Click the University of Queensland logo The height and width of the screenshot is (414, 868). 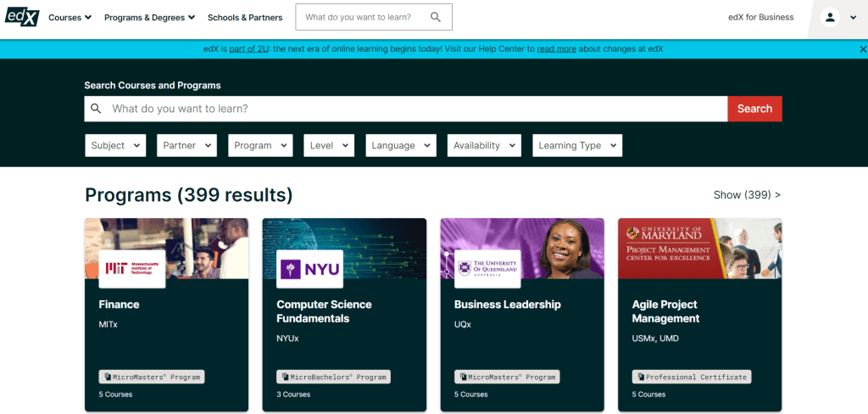tap(487, 269)
